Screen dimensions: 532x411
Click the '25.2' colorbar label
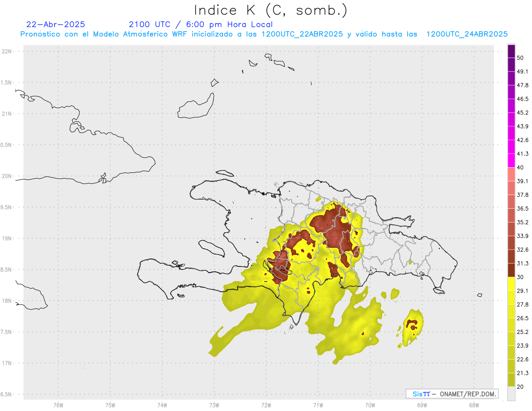coord(523,332)
